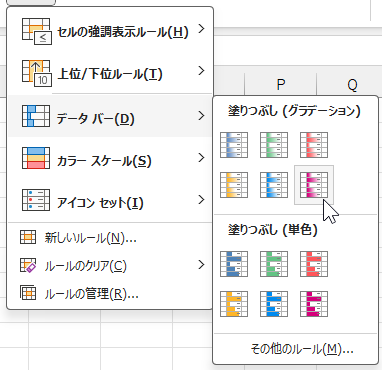Open 上位/下位ルール(T) submenu
This screenshot has height=370, width=382.
tap(110, 73)
